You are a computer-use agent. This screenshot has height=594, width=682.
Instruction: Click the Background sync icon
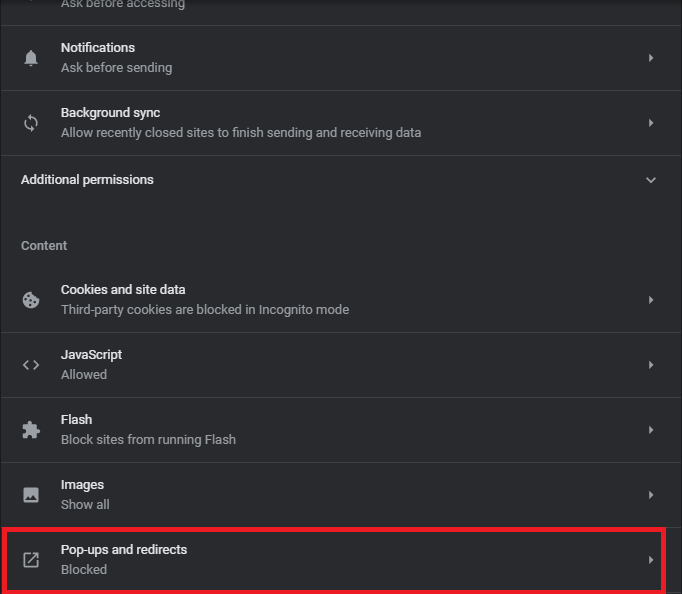pos(31,123)
